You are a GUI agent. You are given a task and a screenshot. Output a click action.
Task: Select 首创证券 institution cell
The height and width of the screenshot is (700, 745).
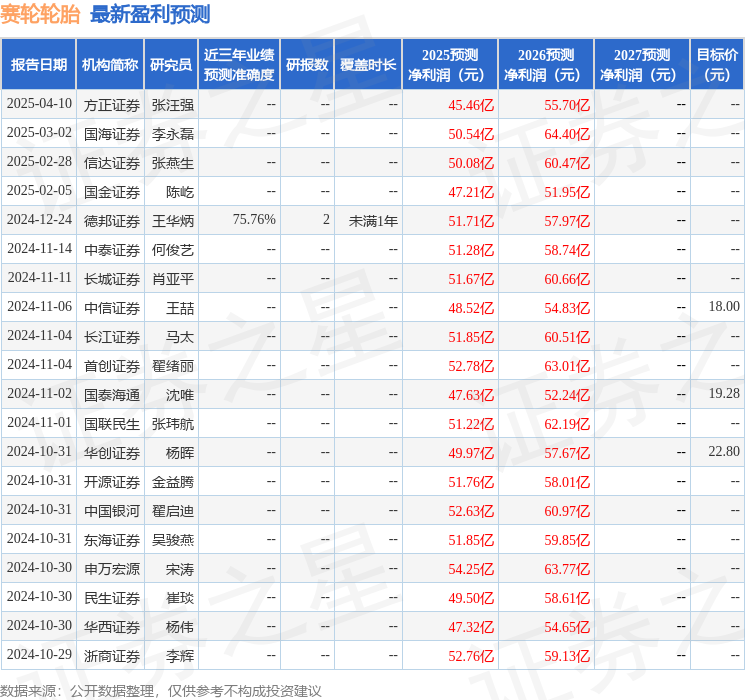click(112, 366)
